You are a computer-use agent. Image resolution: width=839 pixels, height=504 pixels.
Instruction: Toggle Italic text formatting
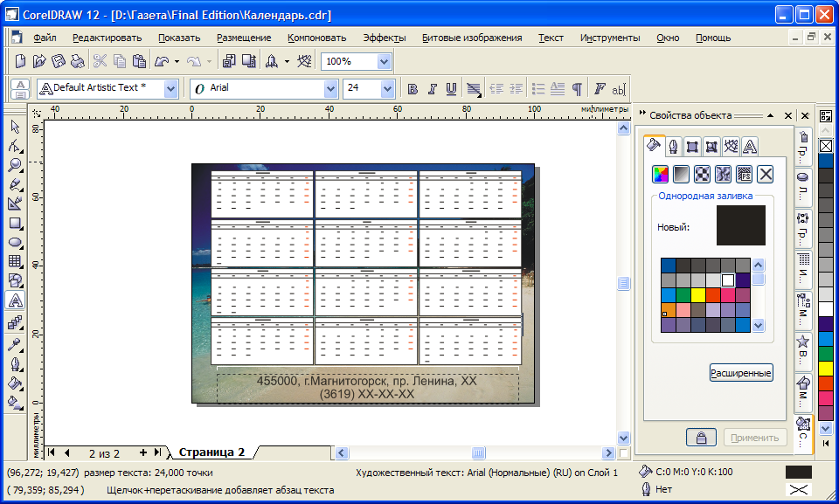pyautogui.click(x=433, y=89)
